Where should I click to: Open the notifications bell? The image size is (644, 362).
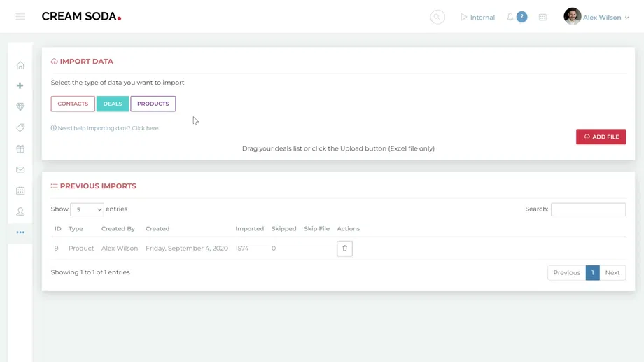coord(510,17)
